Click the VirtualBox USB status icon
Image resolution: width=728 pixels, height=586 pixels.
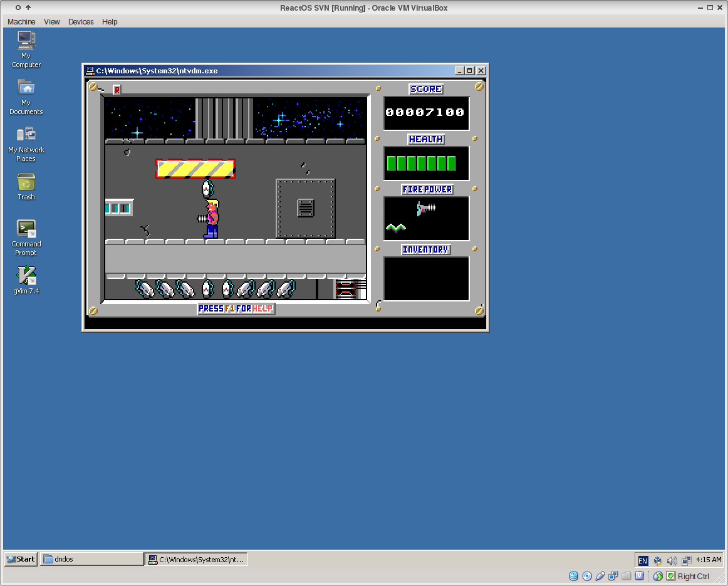[x=600, y=576]
